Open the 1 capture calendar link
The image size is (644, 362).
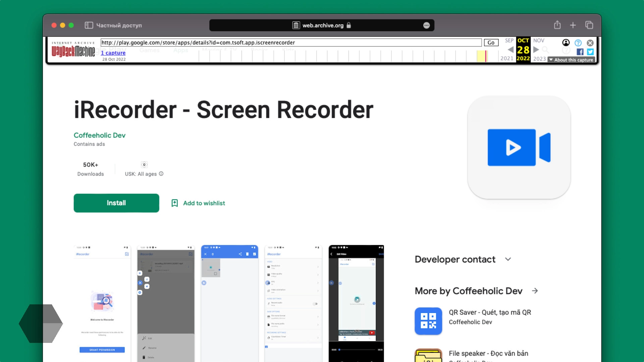[113, 53]
